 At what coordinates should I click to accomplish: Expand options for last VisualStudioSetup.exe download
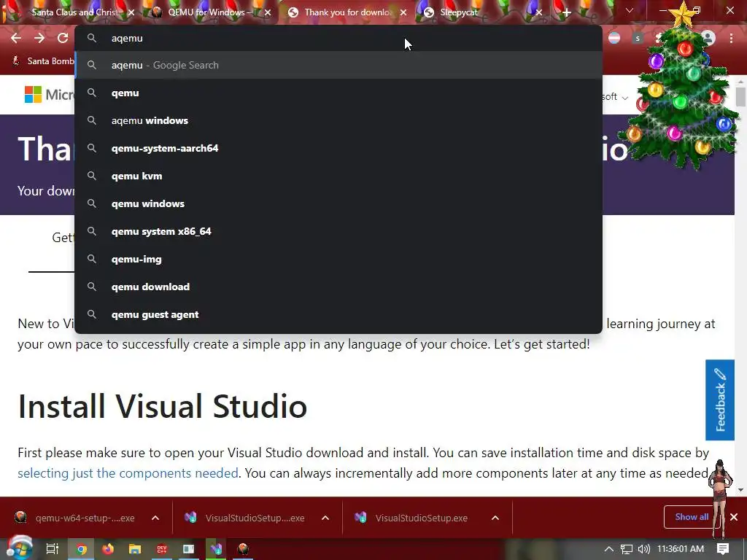tap(495, 518)
